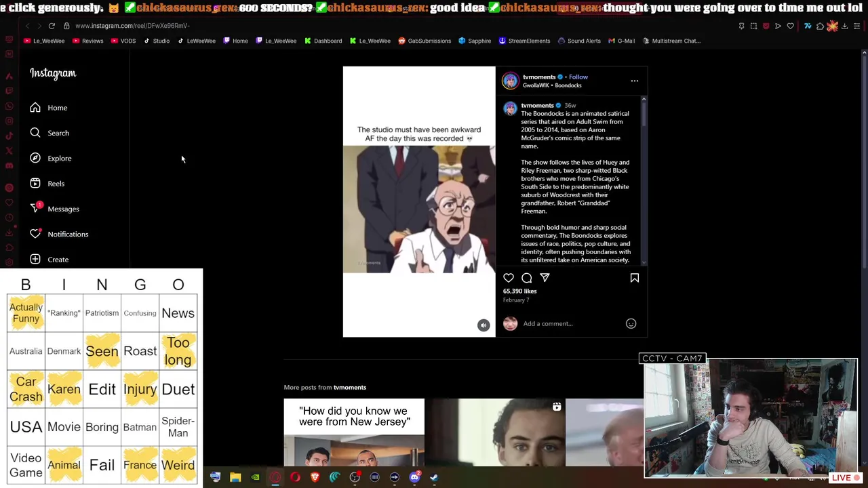Click the Instagram URL address bar
Viewport: 868px width, 488px height.
point(132,26)
